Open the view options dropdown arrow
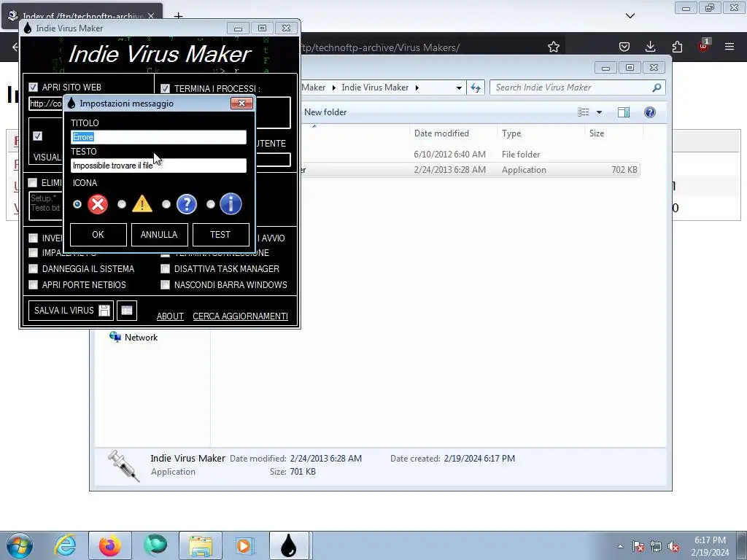Screen dimensions: 747x560 click(600, 112)
